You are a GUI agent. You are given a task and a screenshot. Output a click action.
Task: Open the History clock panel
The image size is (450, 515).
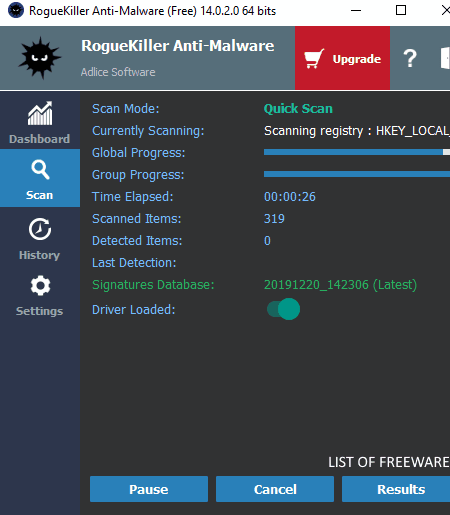40,238
